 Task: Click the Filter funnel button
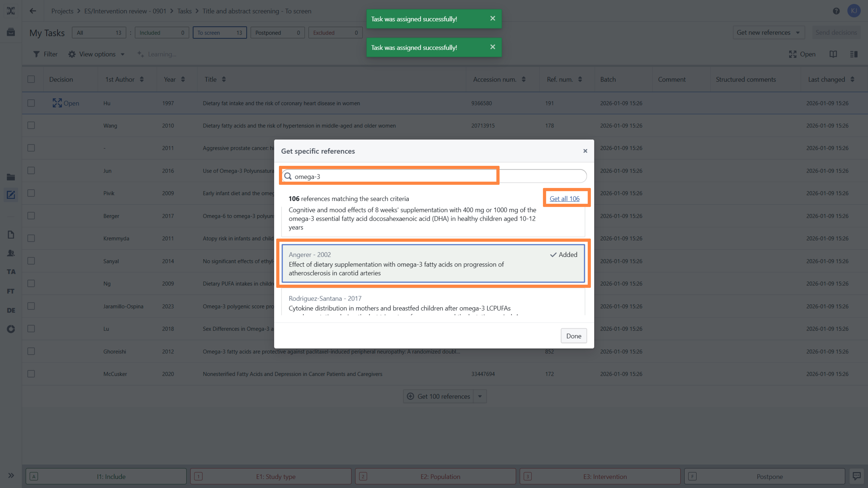[x=45, y=54]
